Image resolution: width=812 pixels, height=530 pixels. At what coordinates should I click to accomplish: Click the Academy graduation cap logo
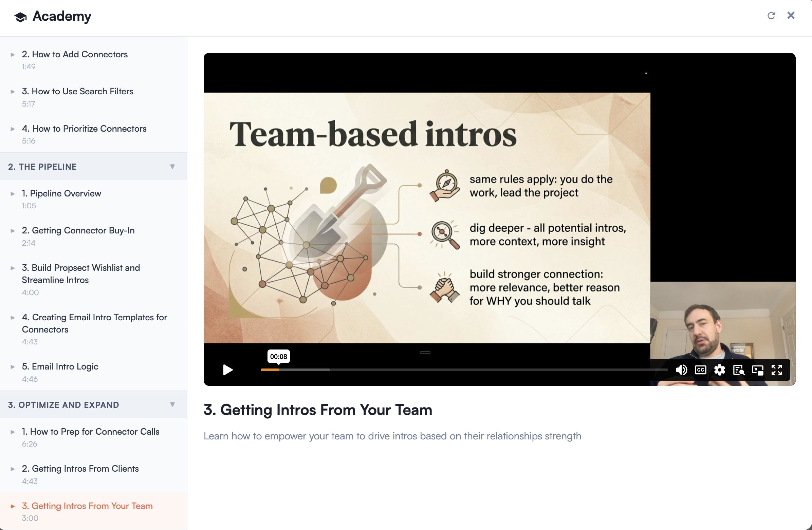(19, 16)
